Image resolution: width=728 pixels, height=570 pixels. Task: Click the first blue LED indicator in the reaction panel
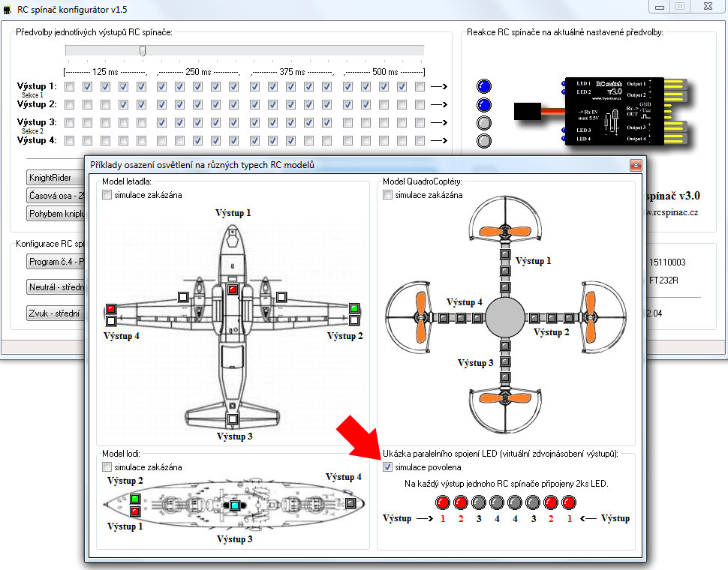[484, 86]
